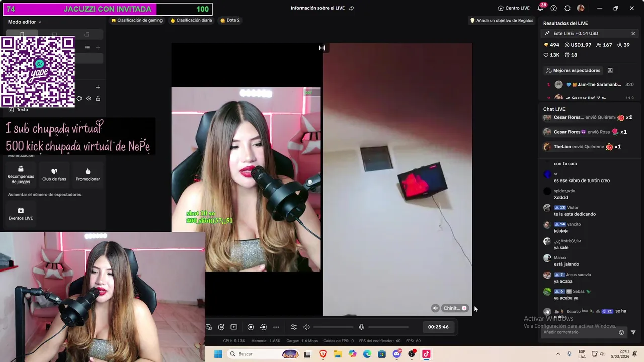Click diamonds count 494
This screenshot has height=362, width=644.
(x=551, y=45)
